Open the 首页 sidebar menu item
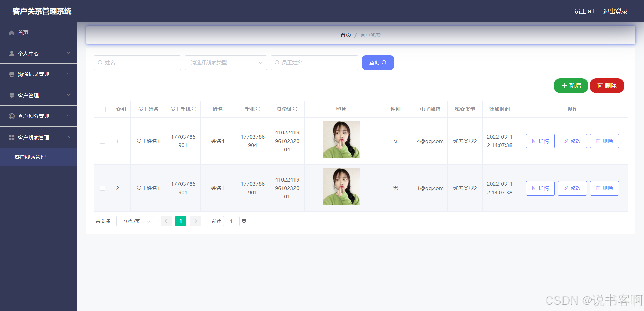644x311 pixels. tap(39, 33)
